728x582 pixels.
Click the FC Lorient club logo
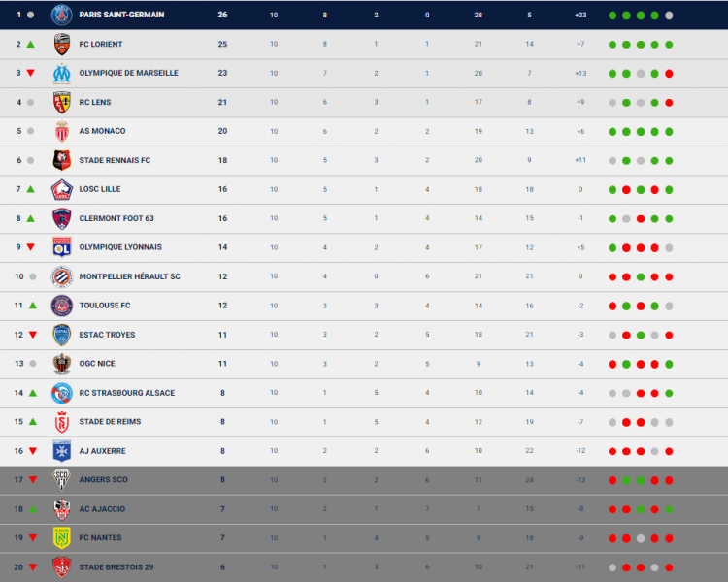pyautogui.click(x=62, y=44)
